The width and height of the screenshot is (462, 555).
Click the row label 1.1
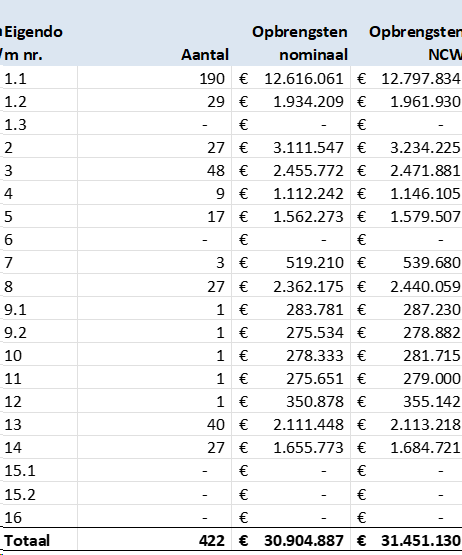coord(15,79)
